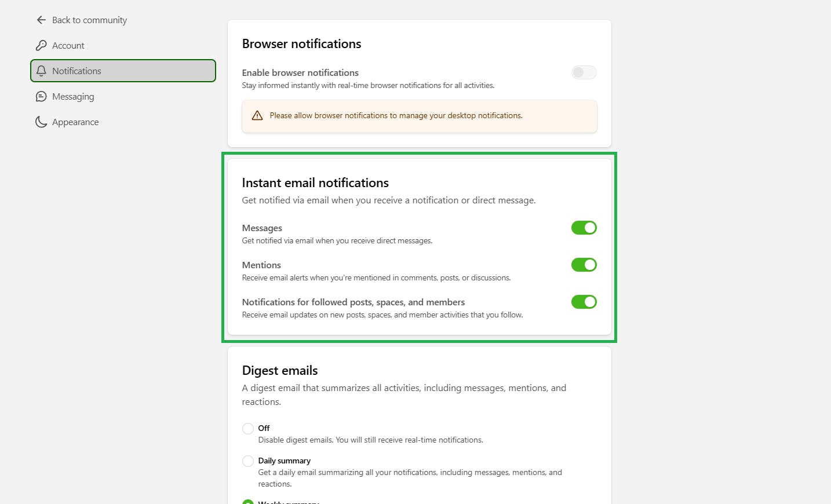
Task: Click the Back to community link text
Action: pyautogui.click(x=89, y=20)
